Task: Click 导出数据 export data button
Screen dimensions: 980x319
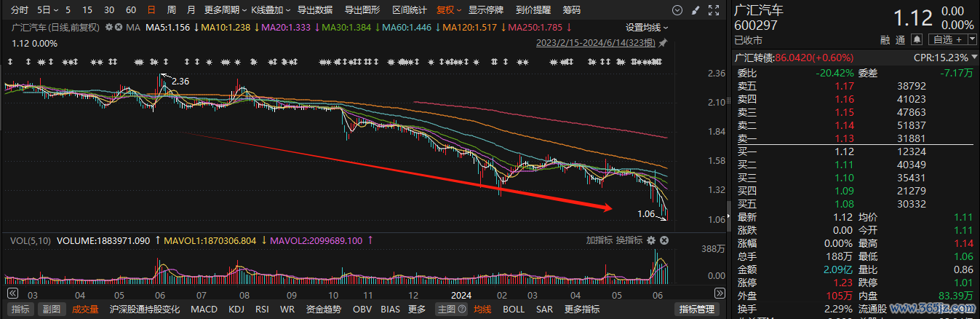Action: click(x=315, y=10)
